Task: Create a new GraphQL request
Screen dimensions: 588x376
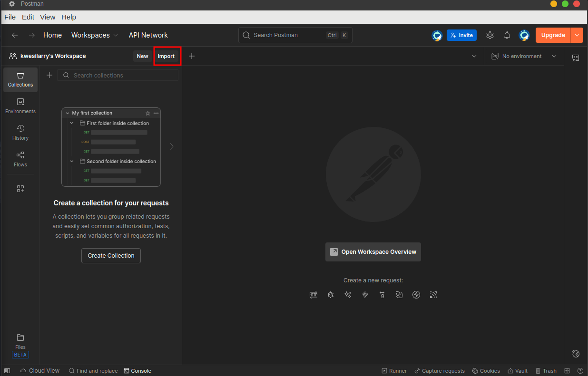Action: [331, 295]
